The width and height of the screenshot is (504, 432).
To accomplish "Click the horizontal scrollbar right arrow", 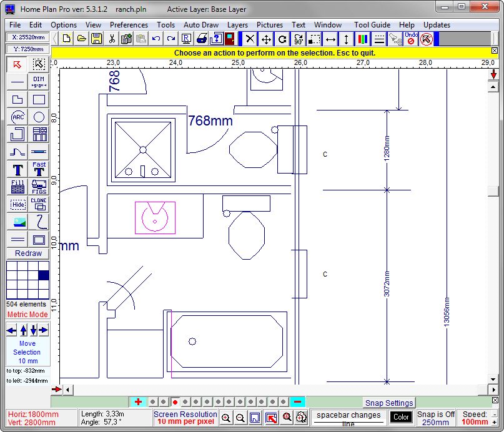I will 493,390.
